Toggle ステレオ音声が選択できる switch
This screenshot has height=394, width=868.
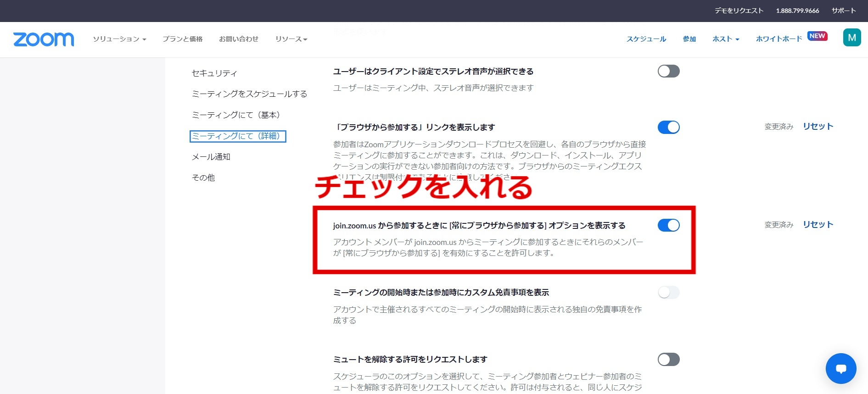pyautogui.click(x=668, y=71)
